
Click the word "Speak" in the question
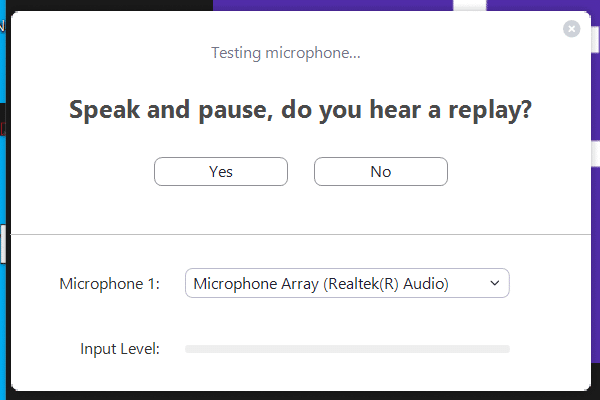[x=103, y=110]
